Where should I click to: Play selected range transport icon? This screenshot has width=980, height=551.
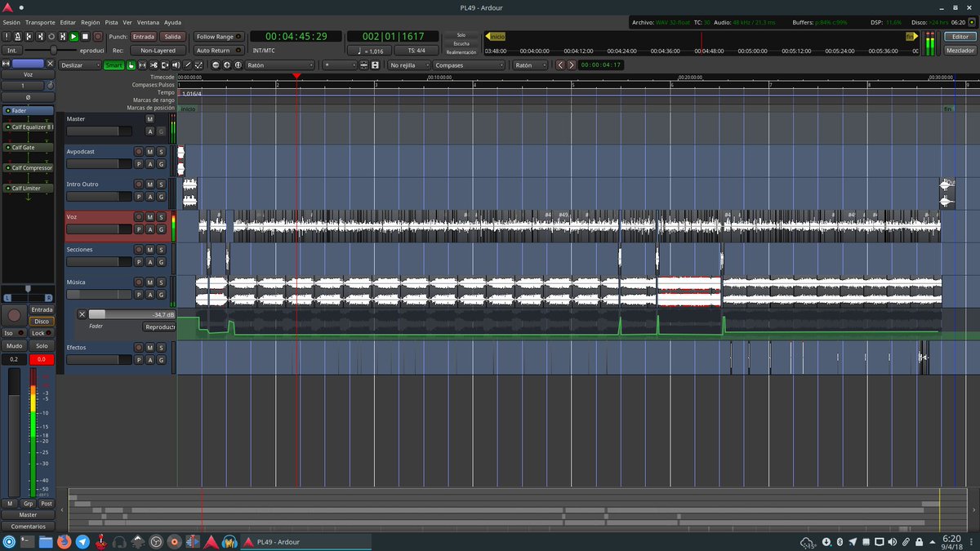tap(63, 37)
